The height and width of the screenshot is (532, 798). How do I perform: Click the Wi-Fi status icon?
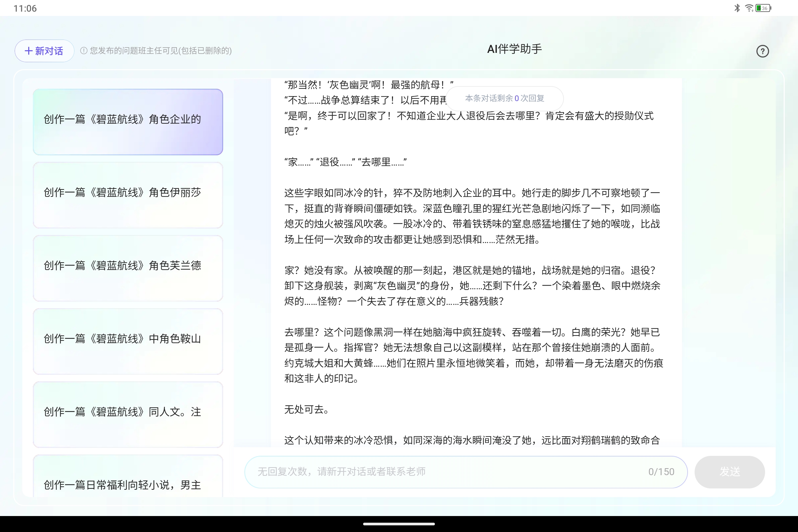749,8
